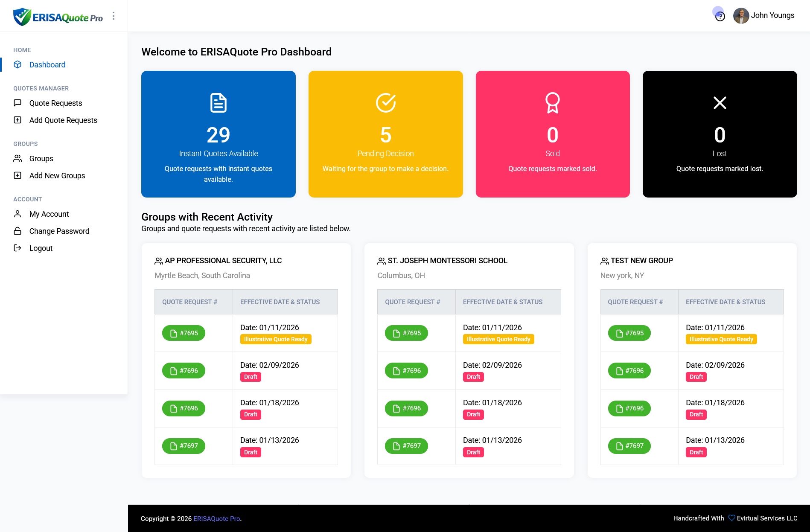Click the ERISAQuote Pro shield logo
810x532 pixels.
coord(22,17)
